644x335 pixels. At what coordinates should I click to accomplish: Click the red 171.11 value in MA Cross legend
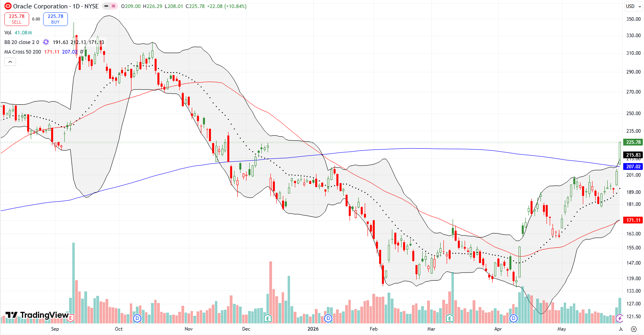[52, 52]
